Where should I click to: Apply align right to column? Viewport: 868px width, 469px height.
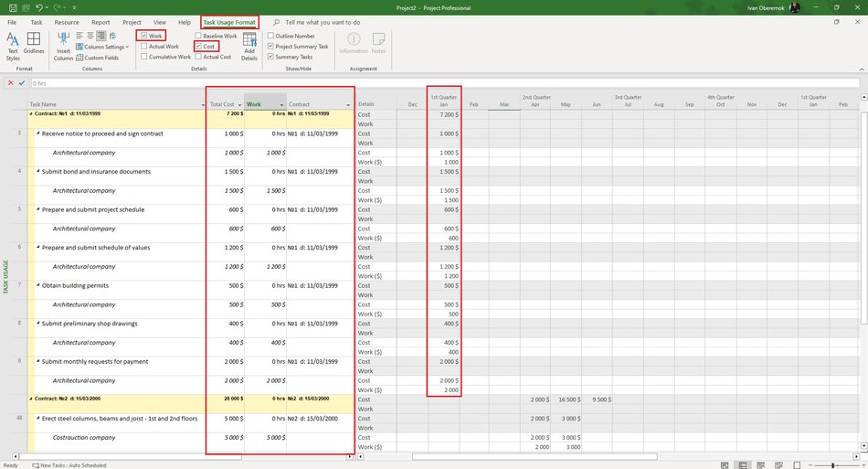click(x=101, y=36)
